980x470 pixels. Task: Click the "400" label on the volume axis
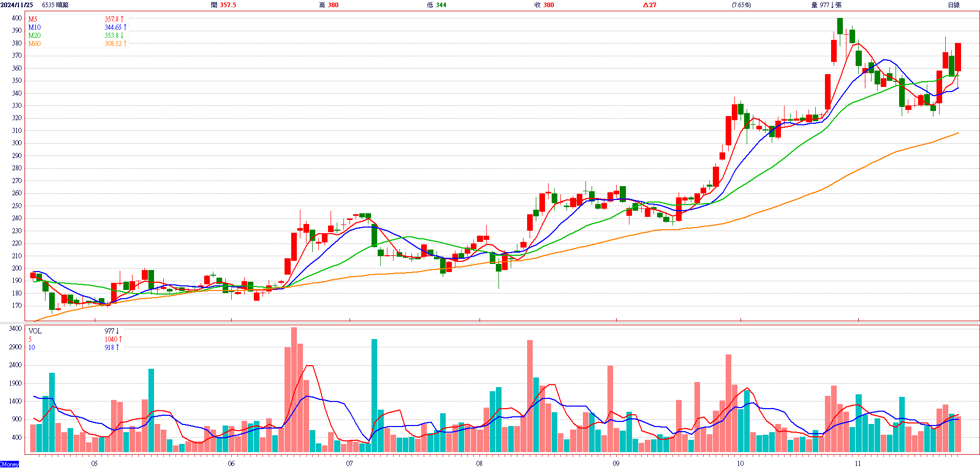17,437
